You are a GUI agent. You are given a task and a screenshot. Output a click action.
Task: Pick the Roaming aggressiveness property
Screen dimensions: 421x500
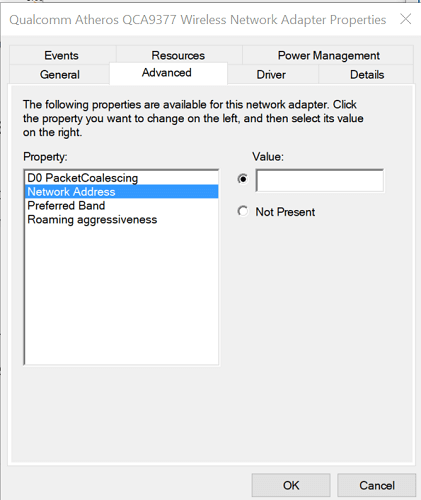pos(122,220)
